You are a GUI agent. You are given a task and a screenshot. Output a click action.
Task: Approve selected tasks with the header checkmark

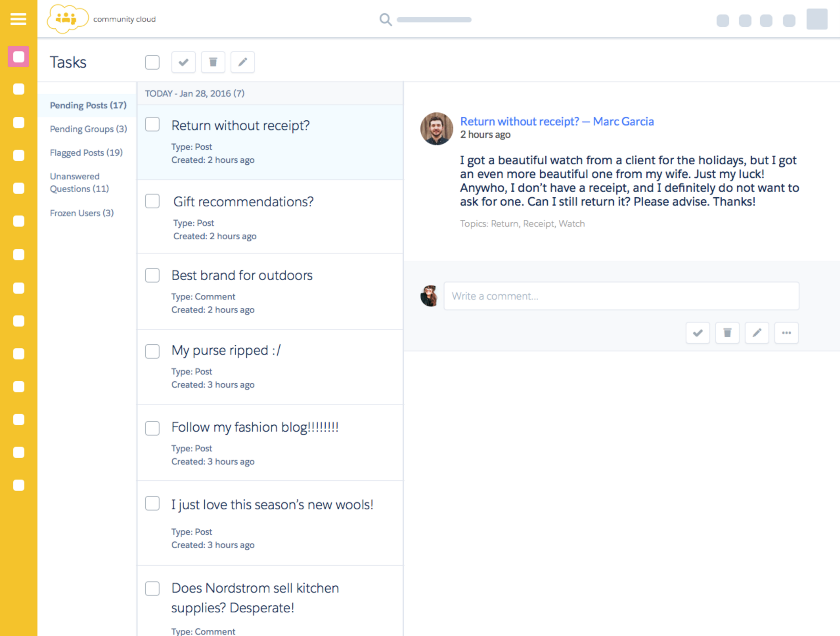[183, 62]
